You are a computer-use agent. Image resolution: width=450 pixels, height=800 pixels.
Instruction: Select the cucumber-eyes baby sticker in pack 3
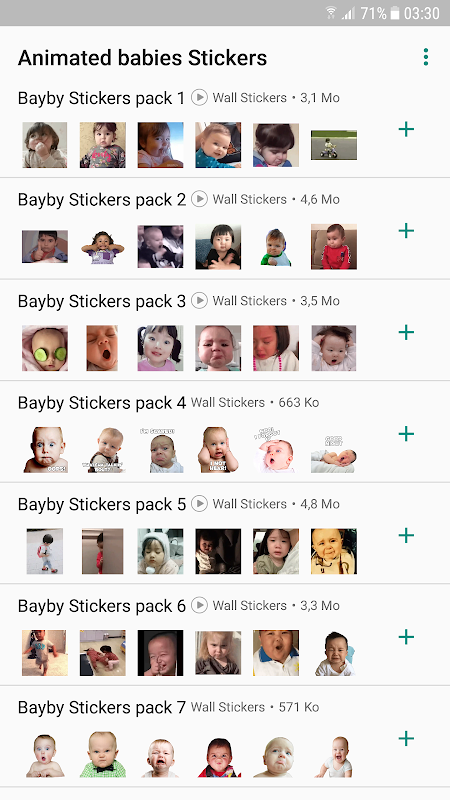tap(45, 348)
